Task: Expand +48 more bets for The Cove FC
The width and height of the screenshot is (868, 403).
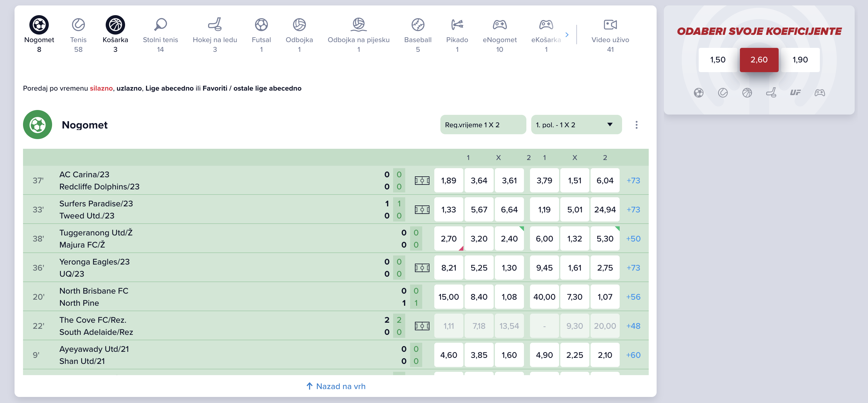Action: point(633,326)
